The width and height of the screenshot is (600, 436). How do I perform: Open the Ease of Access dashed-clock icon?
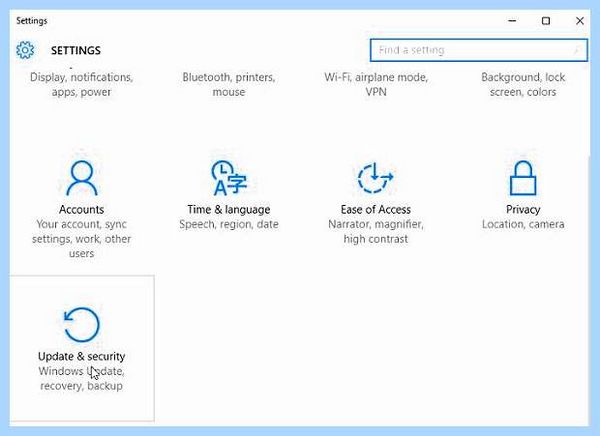[x=375, y=178]
